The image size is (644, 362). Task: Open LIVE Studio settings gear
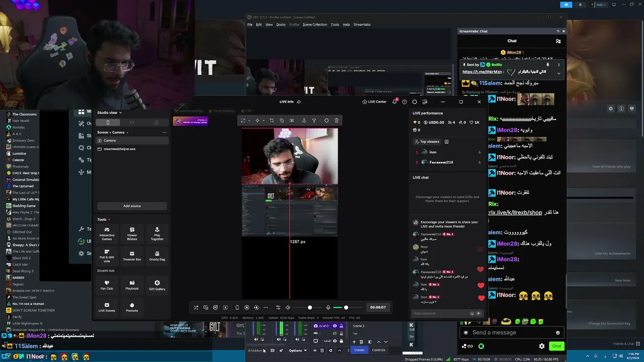(415, 102)
